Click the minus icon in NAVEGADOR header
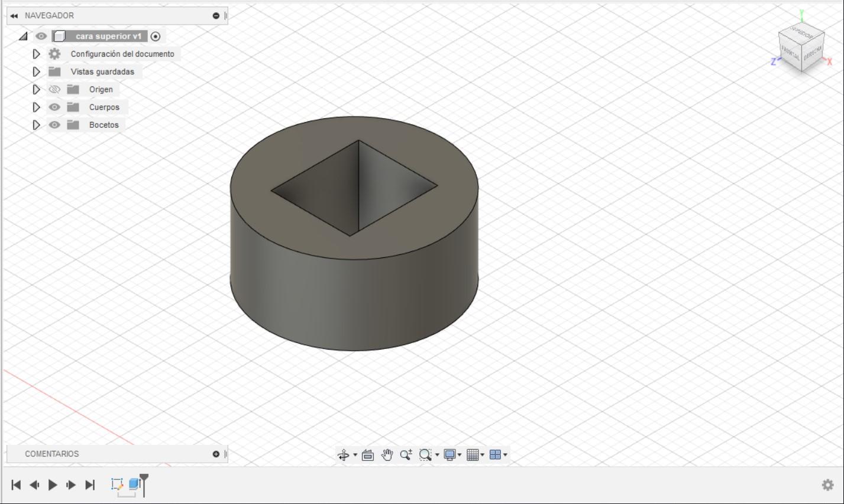 [216, 16]
